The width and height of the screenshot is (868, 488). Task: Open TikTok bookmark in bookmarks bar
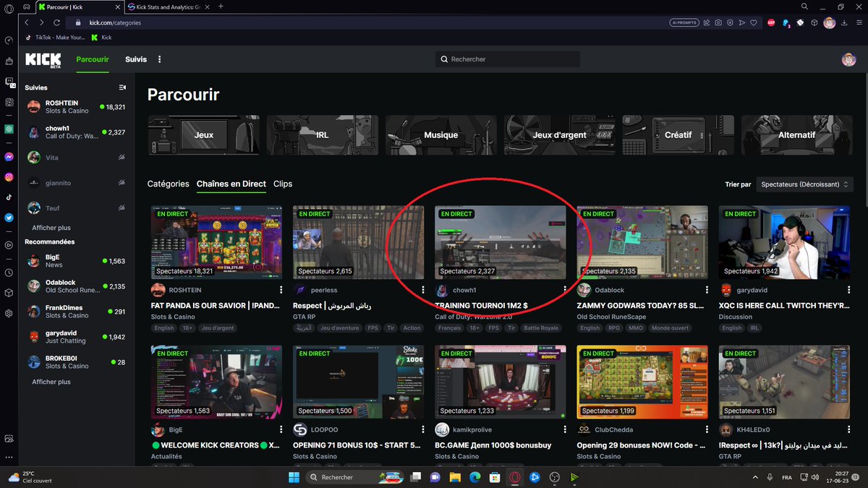click(56, 38)
